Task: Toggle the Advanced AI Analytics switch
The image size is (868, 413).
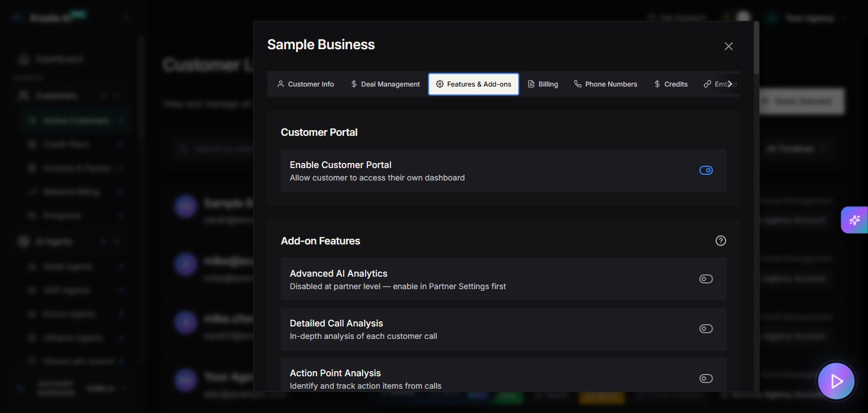Action: 706,279
